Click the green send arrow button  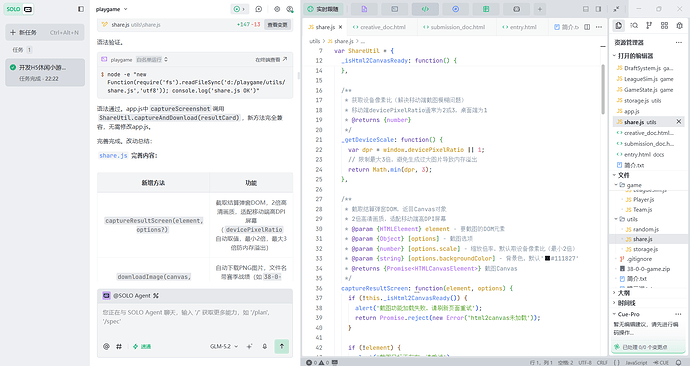(282, 347)
